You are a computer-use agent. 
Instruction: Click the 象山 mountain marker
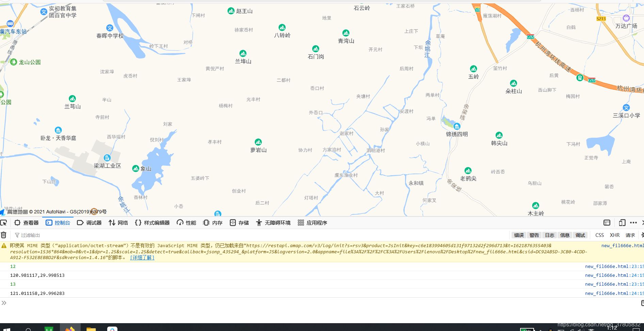[x=136, y=168]
